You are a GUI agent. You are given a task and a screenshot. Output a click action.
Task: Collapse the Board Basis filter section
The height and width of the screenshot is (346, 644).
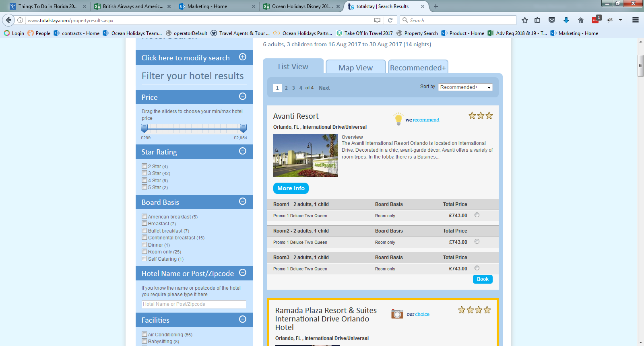[243, 201]
